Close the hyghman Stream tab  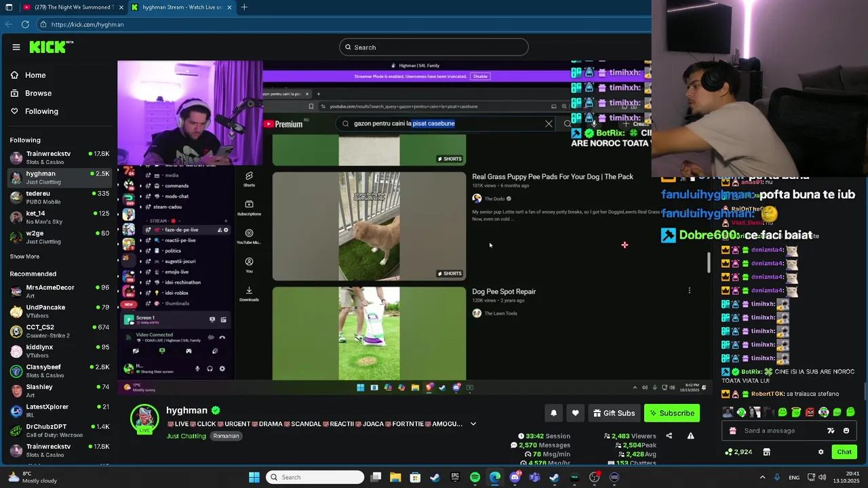[229, 7]
